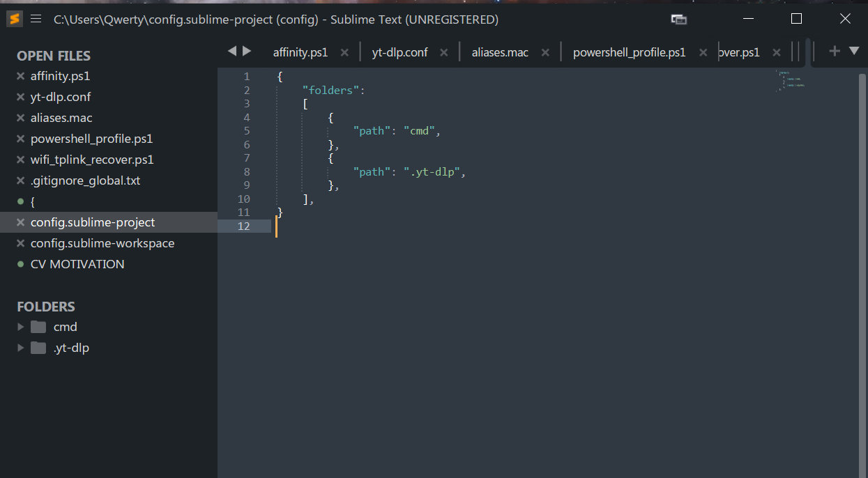The height and width of the screenshot is (478, 868).
Task: Open wifi_tplink_recover.ps1 from Open Files
Action: point(92,160)
